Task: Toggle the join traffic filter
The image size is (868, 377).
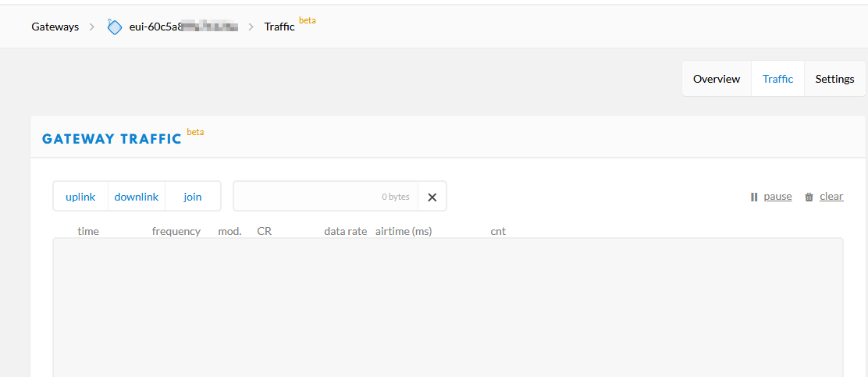Action: pos(193,197)
